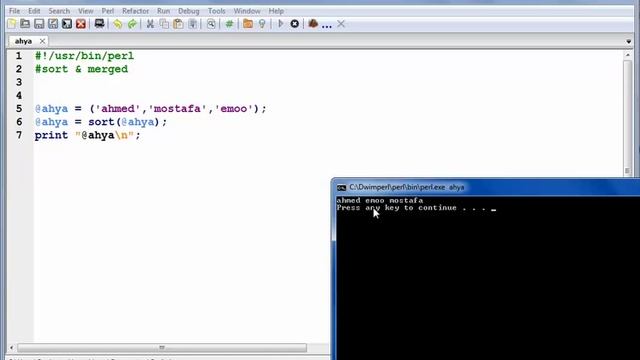The width and height of the screenshot is (640, 360).
Task: Click the Select All icon beside Paste
Action: [x=193, y=24]
